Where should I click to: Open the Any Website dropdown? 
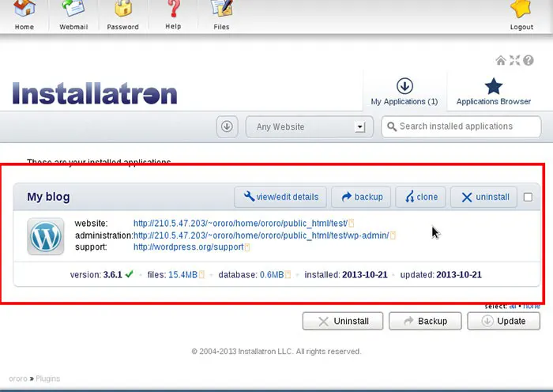coord(310,126)
